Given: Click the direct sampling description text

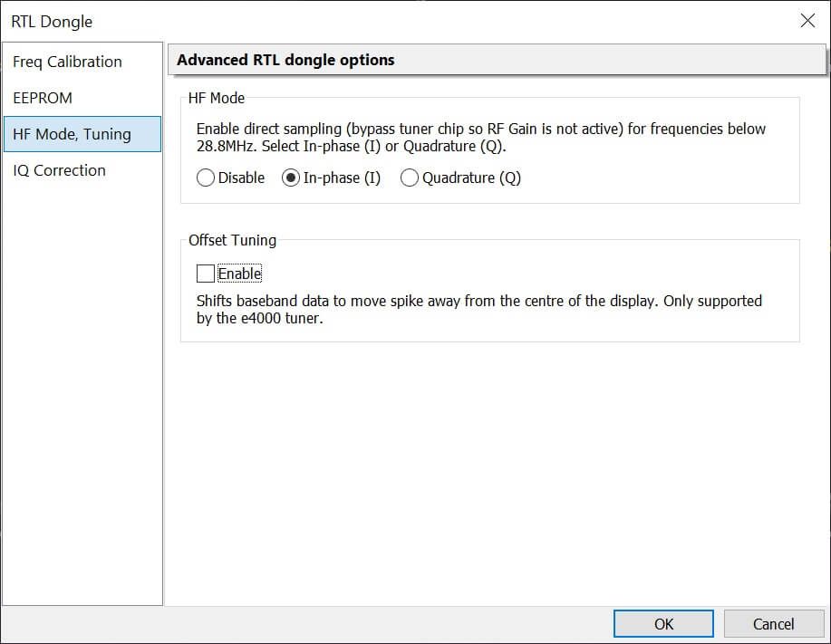Looking at the screenshot, I should (x=480, y=137).
